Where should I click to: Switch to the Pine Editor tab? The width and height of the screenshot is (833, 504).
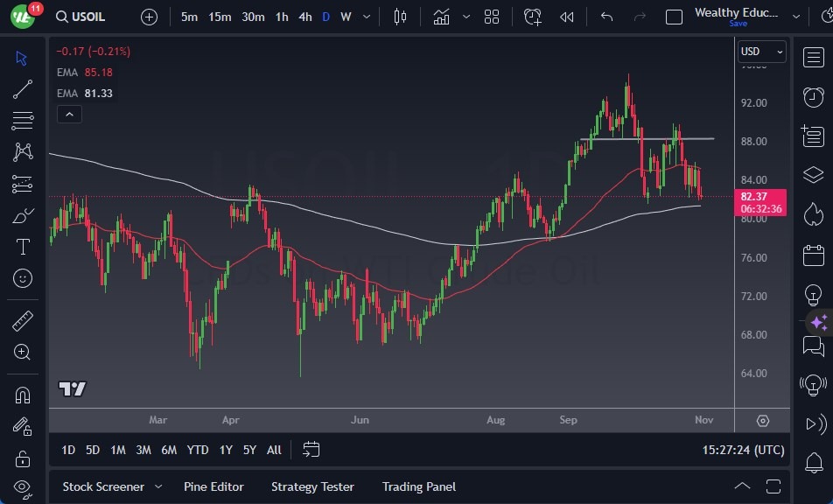click(213, 486)
